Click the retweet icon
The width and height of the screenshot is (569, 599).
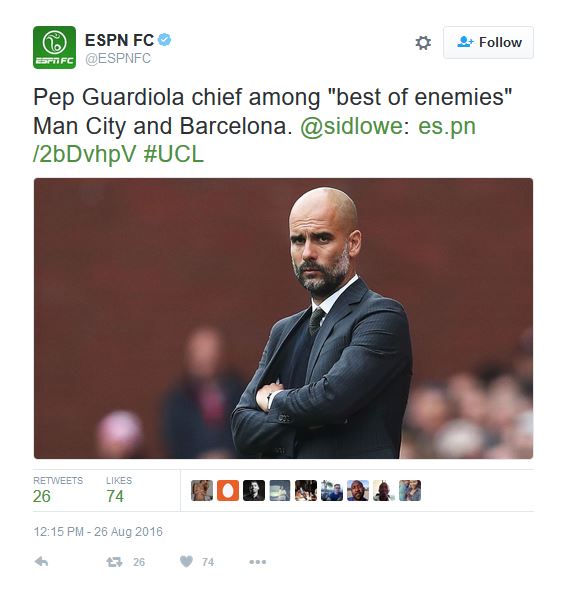114,562
